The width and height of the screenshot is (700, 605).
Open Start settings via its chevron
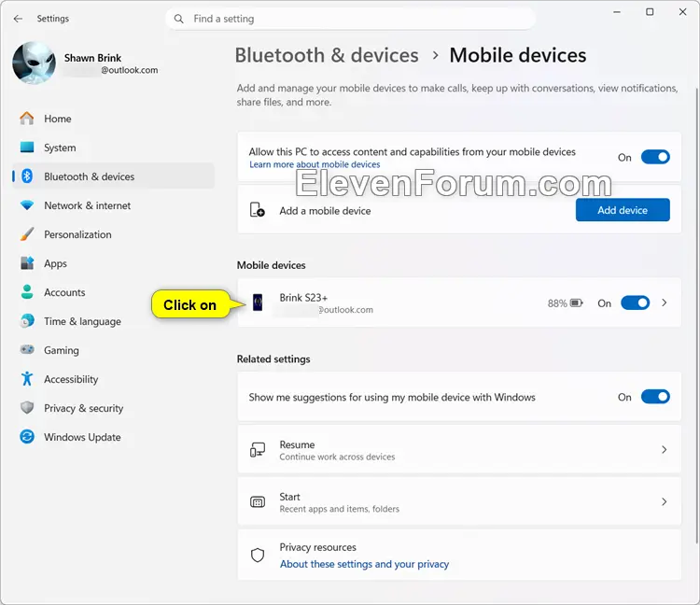point(665,502)
